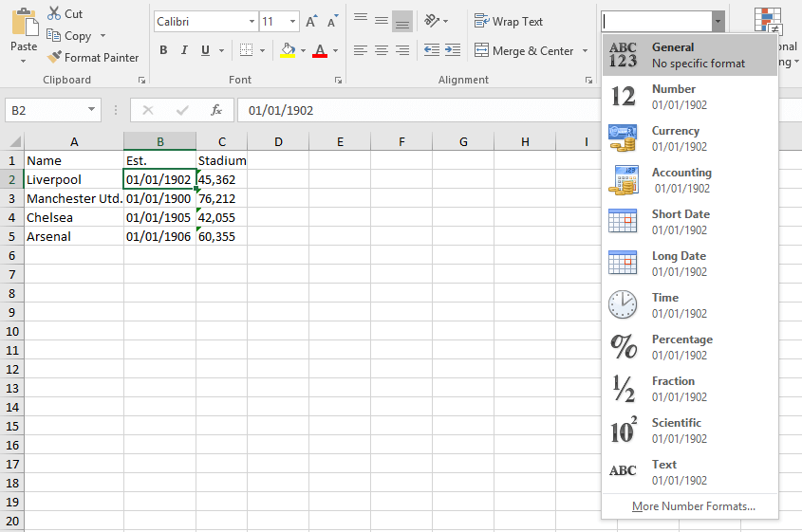This screenshot has width=802, height=532.
Task: Select the Long Date format
Action: [x=690, y=264]
